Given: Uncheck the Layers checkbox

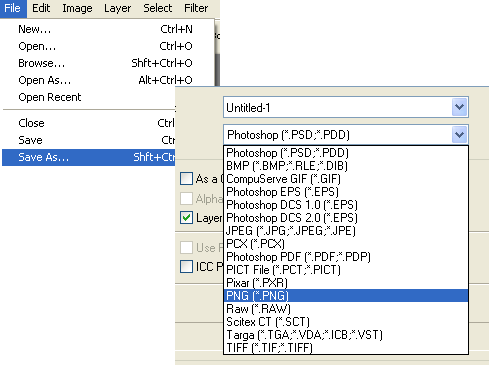Looking at the screenshot, I should point(186,218).
